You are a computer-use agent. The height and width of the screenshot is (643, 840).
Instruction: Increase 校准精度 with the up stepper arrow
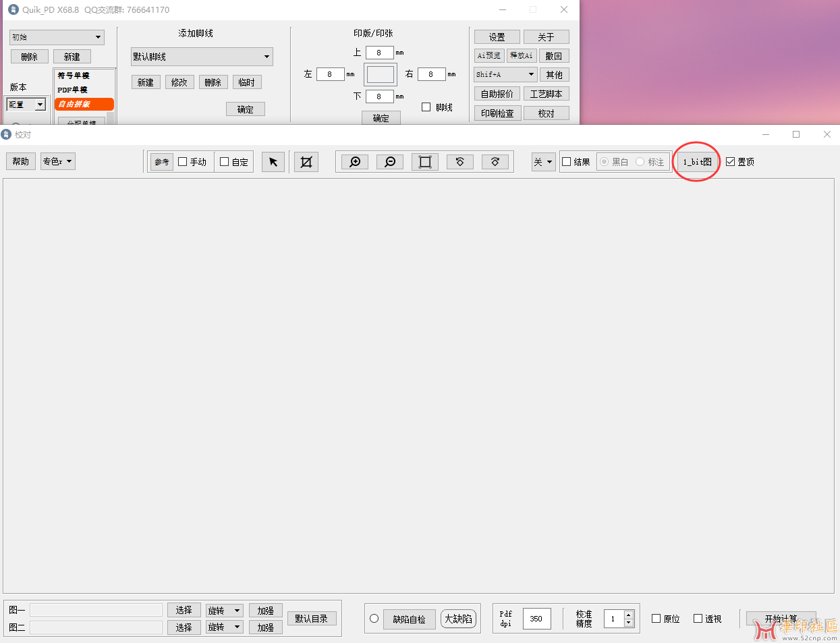(629, 615)
